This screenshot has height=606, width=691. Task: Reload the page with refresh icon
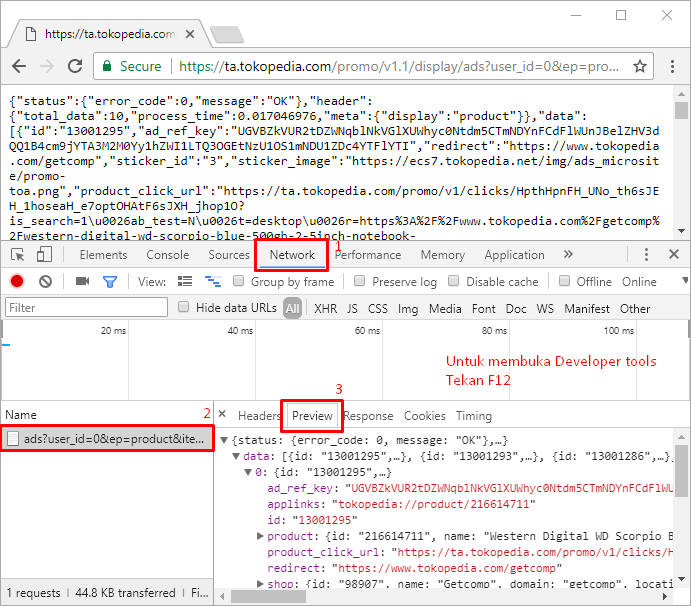[x=75, y=66]
